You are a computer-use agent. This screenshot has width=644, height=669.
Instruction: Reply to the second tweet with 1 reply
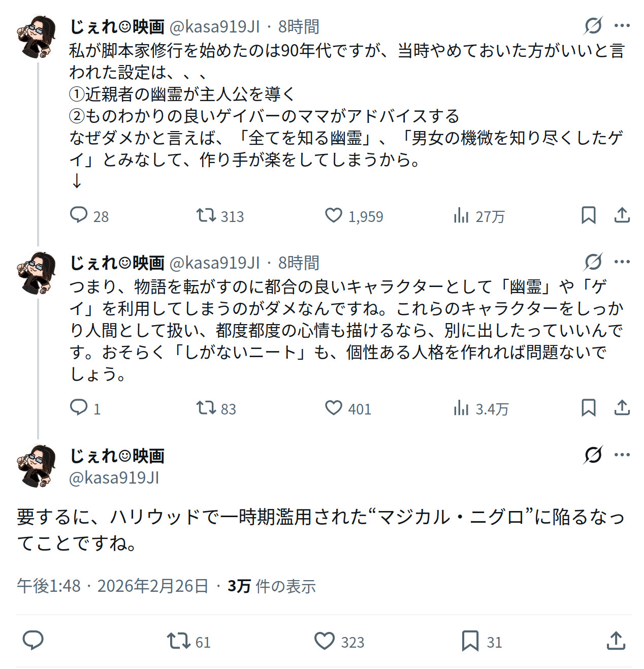point(79,408)
